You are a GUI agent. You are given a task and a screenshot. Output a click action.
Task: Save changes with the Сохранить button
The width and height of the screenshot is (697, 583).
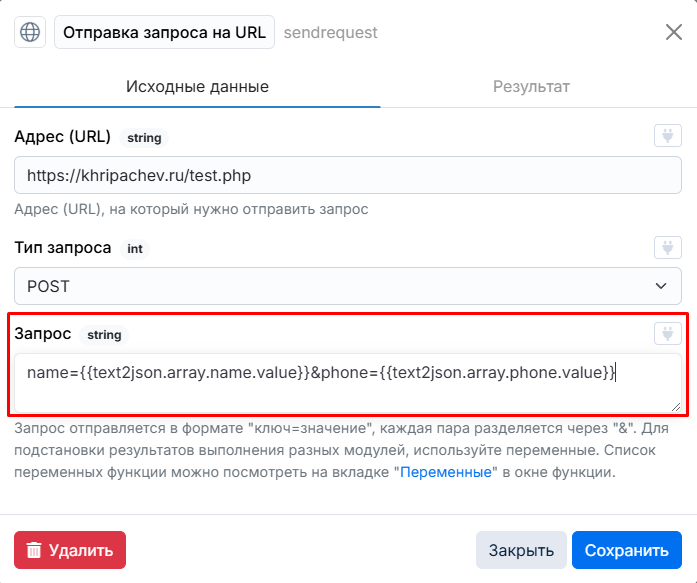click(x=627, y=550)
